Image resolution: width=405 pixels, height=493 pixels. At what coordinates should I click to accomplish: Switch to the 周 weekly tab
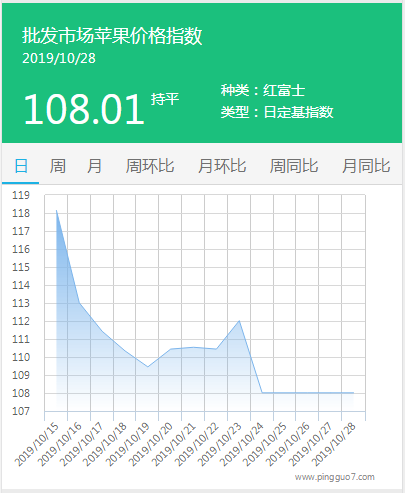58,166
